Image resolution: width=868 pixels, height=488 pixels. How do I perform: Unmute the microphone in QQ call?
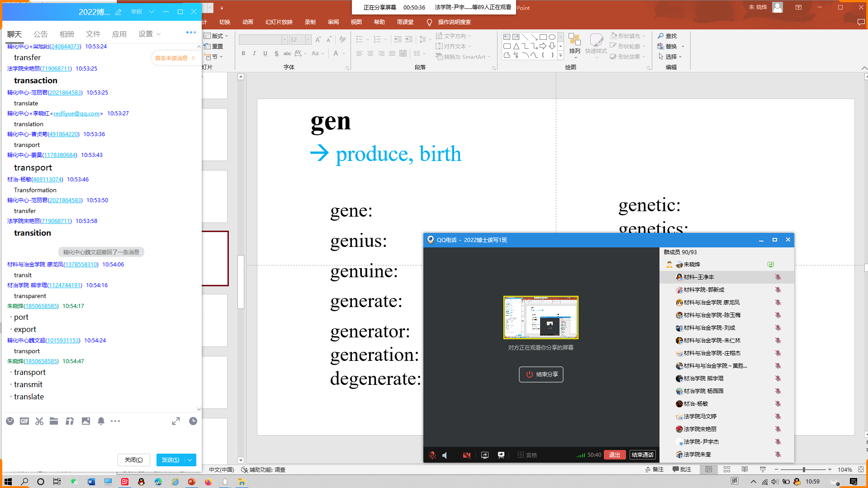tap(432, 455)
